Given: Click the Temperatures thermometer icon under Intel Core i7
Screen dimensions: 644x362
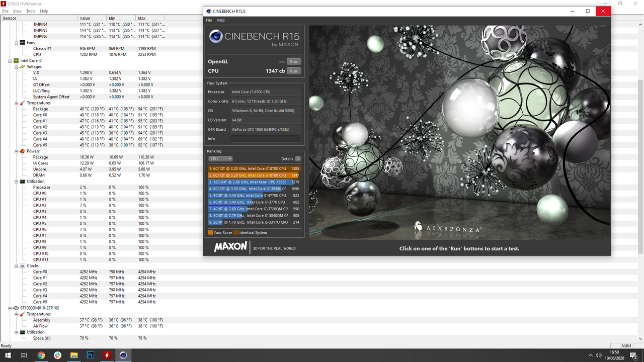Looking at the screenshot, I should pos(23,103).
